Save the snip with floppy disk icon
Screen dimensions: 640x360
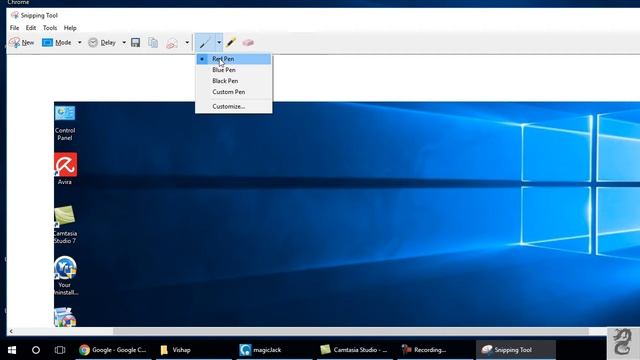coord(136,42)
